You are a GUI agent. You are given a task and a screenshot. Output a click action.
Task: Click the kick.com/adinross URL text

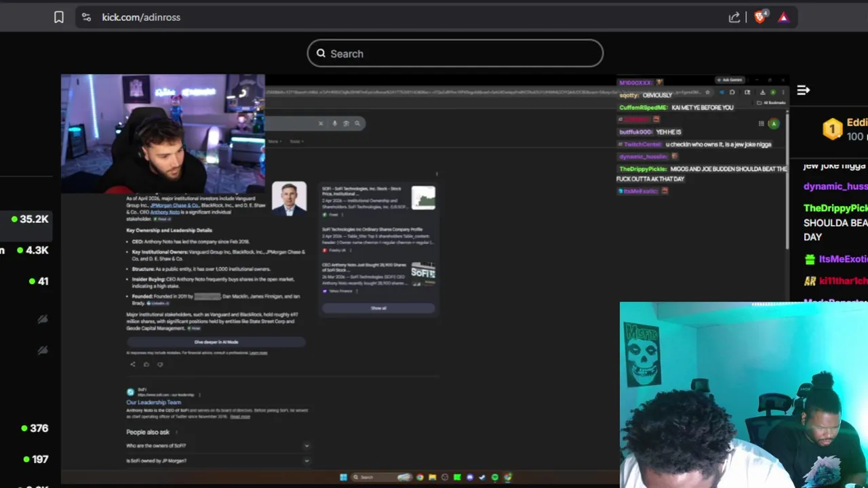coord(141,18)
